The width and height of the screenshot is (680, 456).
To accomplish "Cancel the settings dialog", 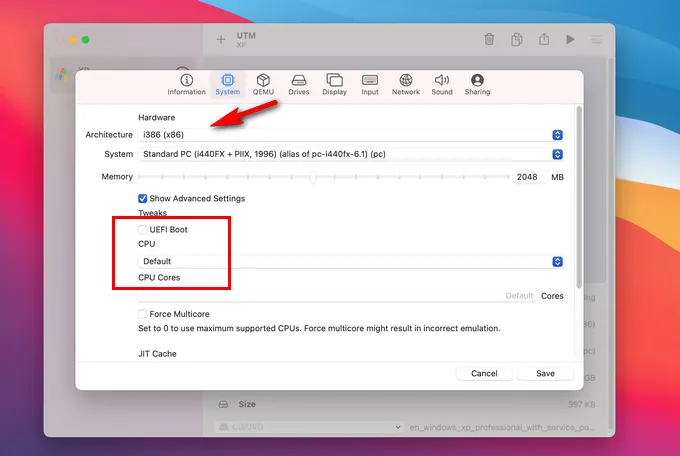I will (x=484, y=374).
